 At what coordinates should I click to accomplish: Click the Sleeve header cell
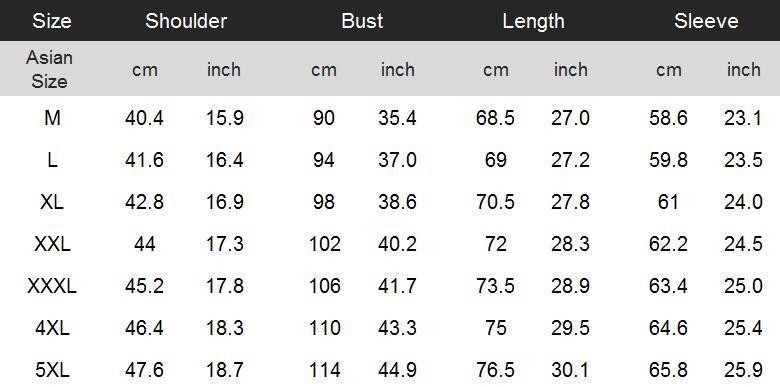click(706, 21)
